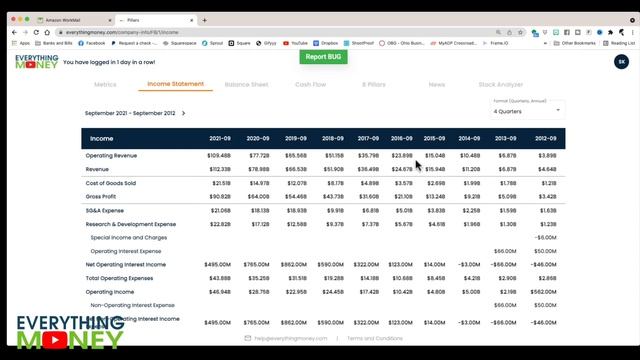The image size is (640, 360).
Task: Click the Research & Development Expense row label
Action: coord(131,224)
